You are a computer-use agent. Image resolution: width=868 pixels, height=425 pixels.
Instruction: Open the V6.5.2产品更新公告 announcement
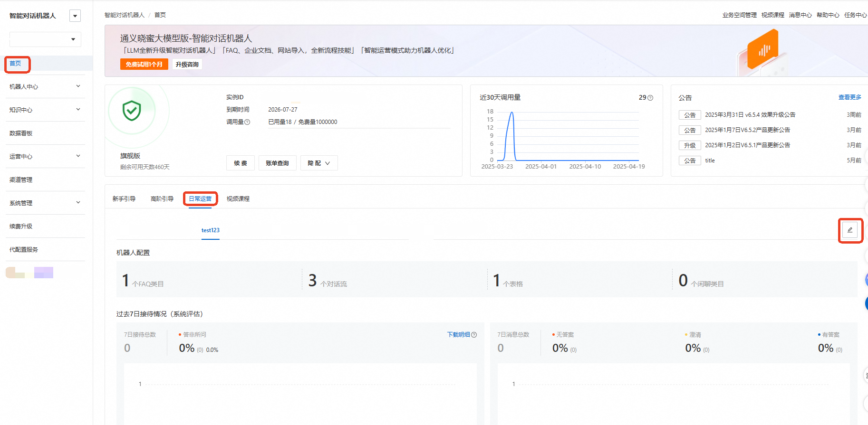click(748, 130)
